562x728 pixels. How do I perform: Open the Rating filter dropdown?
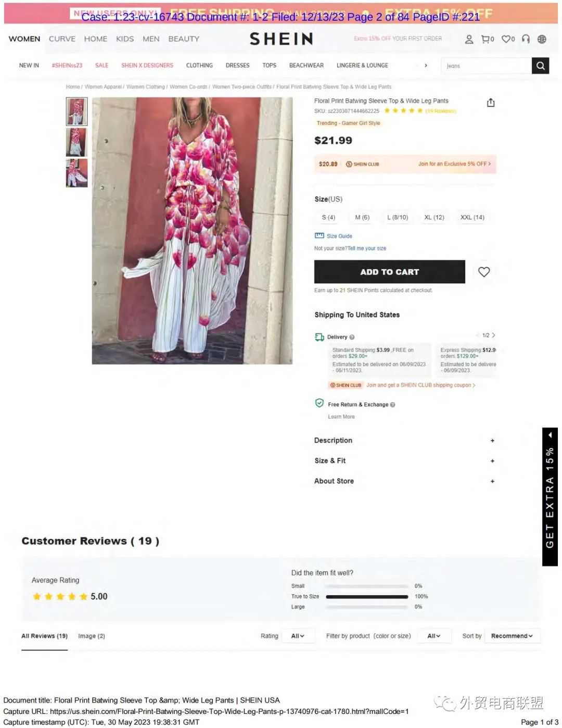click(x=298, y=636)
